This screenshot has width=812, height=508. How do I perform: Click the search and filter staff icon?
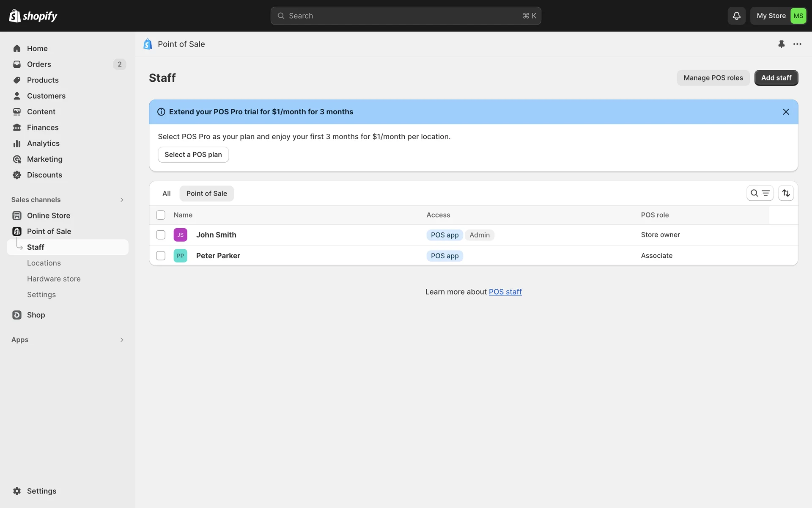(760, 193)
